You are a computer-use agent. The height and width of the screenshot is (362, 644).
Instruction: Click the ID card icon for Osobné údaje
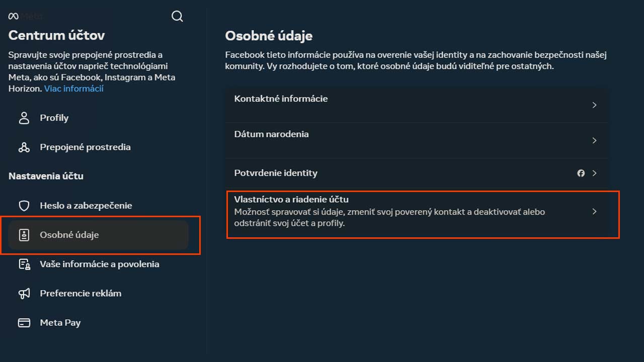24,235
